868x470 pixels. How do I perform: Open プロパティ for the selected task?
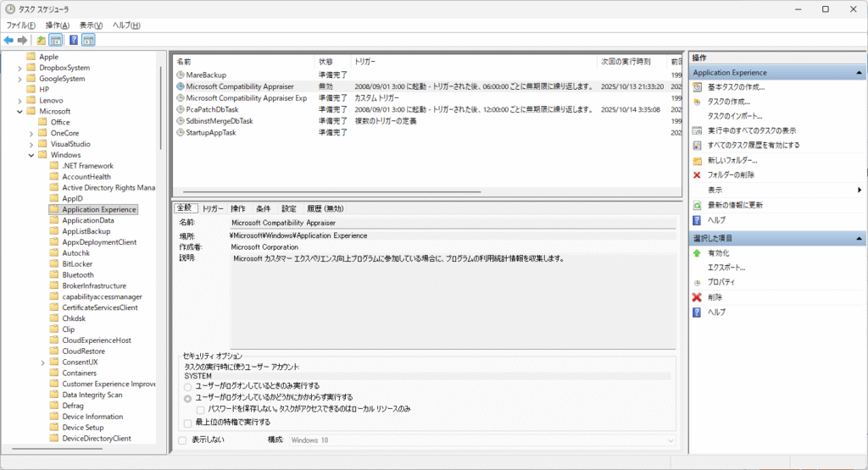click(x=721, y=282)
